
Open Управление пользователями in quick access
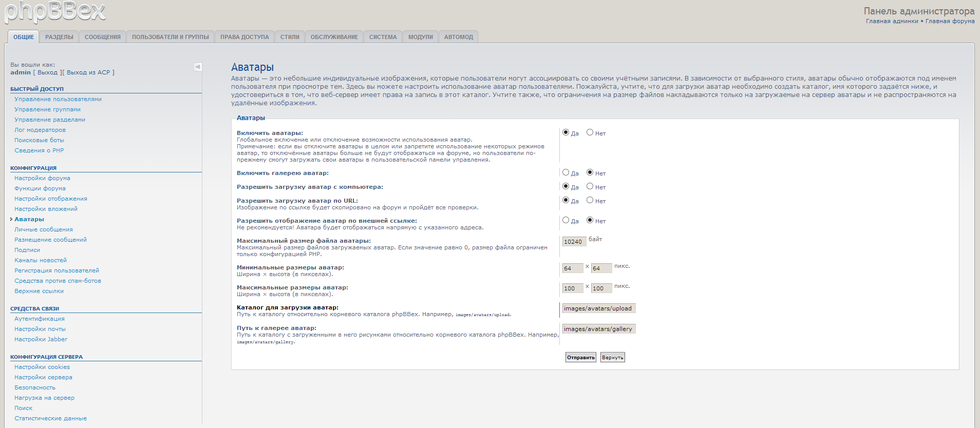(x=58, y=99)
